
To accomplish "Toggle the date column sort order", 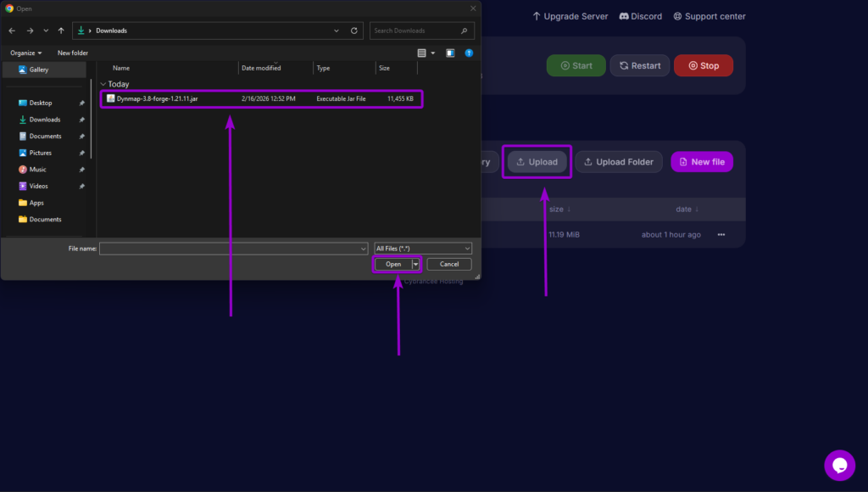I will (x=688, y=209).
